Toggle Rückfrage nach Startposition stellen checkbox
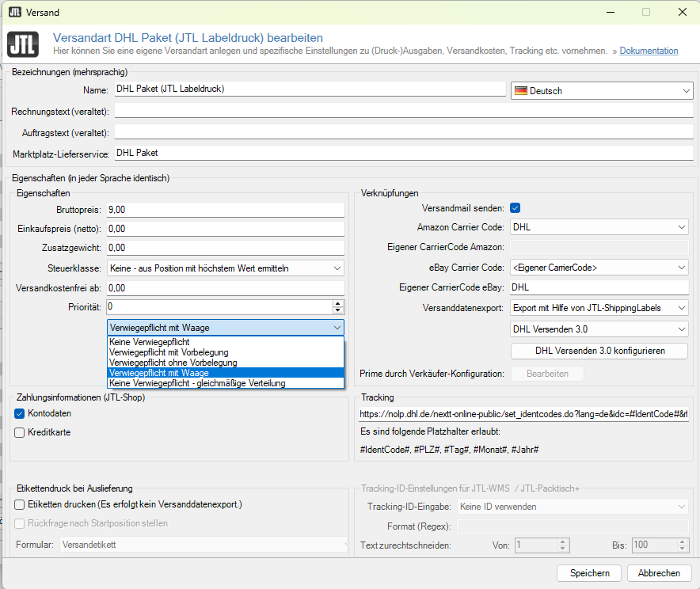Viewport: 700px width, 589px height. click(x=19, y=523)
